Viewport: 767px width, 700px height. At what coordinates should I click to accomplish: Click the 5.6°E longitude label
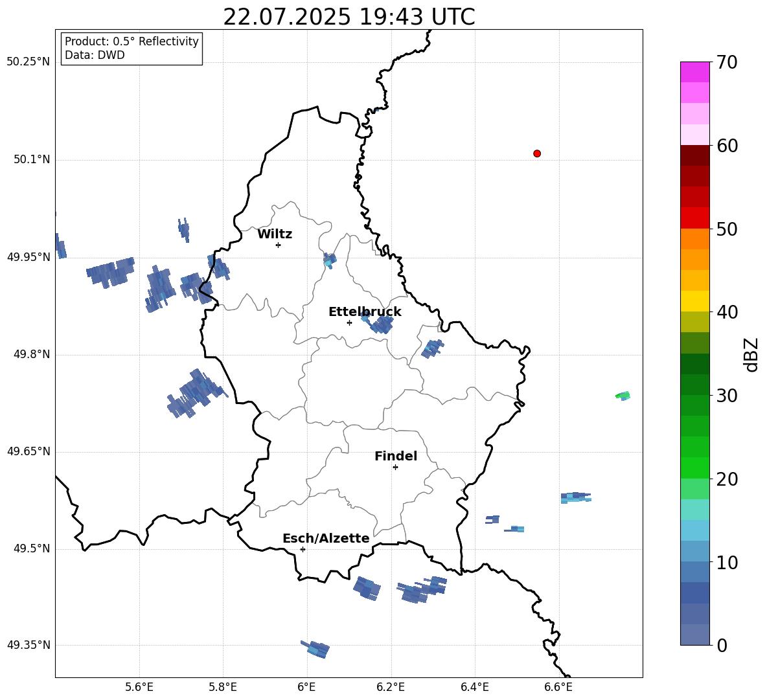click(x=139, y=687)
